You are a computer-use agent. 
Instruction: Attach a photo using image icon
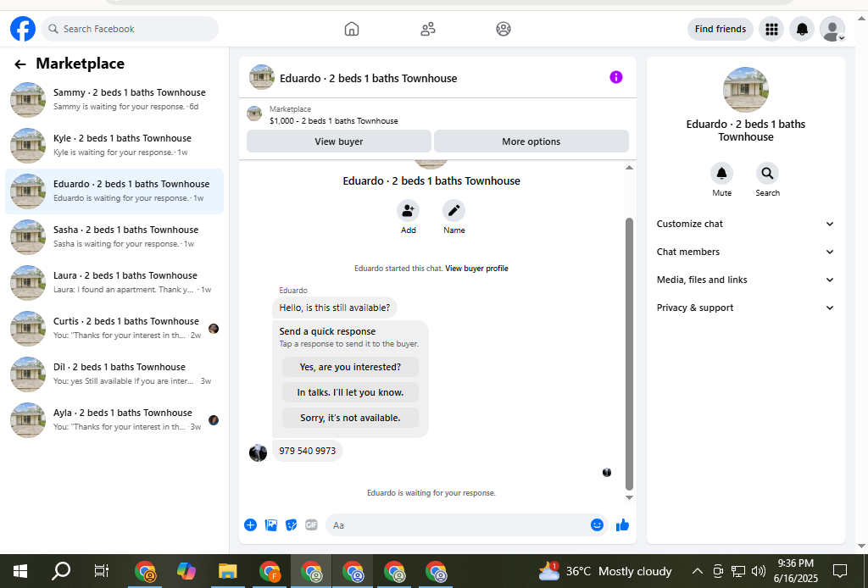click(x=271, y=525)
